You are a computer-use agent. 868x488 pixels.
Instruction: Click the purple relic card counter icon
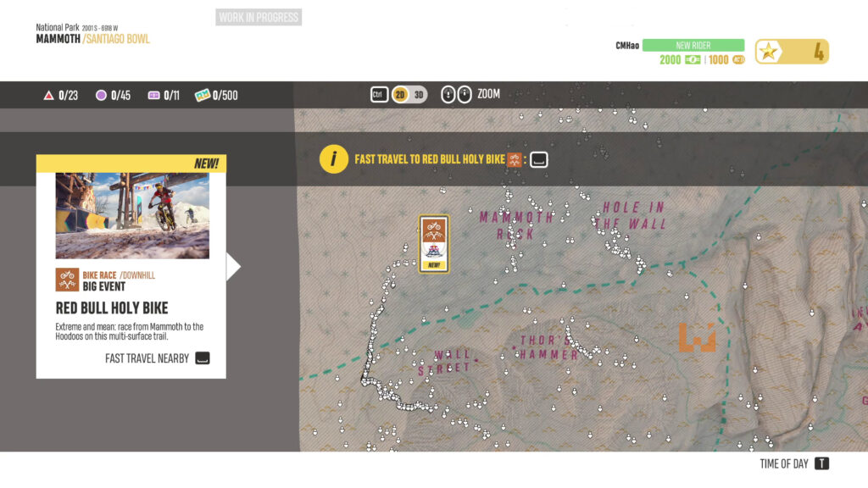[x=153, y=96]
